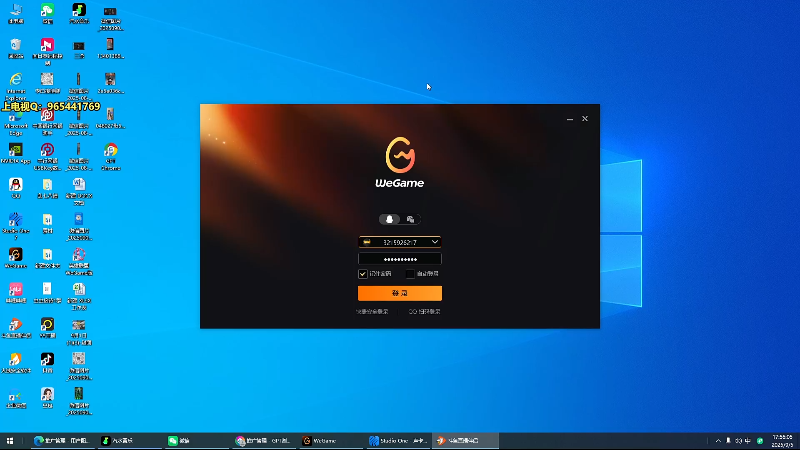
Task: Toggle the remember password checkbox
Action: pyautogui.click(x=363, y=274)
